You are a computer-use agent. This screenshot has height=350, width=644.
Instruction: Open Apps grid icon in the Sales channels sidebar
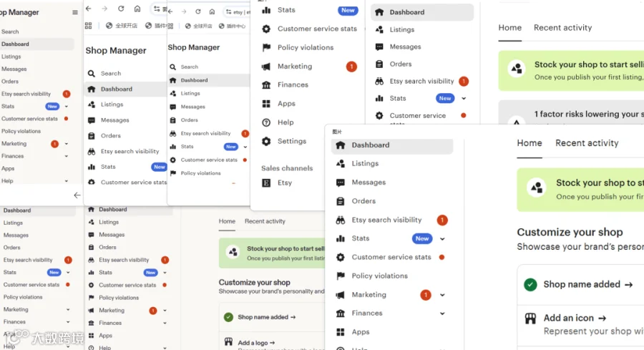coord(266,104)
